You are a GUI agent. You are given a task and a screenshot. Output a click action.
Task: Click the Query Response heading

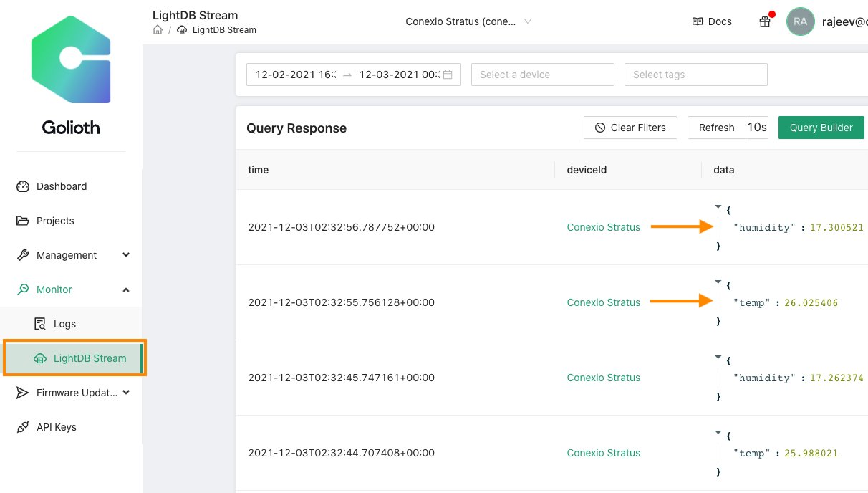pos(296,128)
